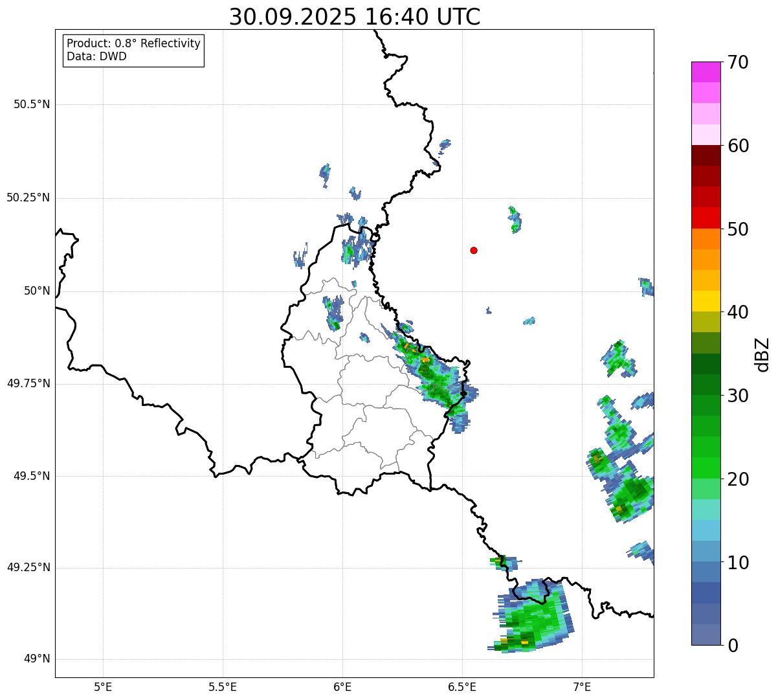Click the red location marker dot
Screen dimensions: 778x700
point(474,250)
